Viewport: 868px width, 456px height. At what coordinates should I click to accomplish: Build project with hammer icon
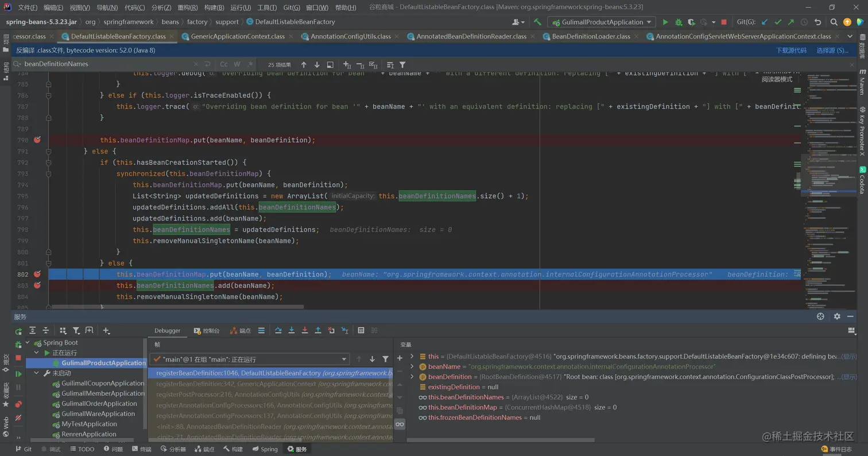[x=537, y=22]
